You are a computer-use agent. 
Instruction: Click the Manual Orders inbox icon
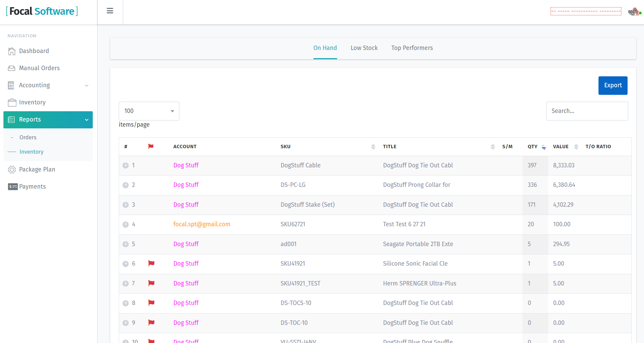12,68
